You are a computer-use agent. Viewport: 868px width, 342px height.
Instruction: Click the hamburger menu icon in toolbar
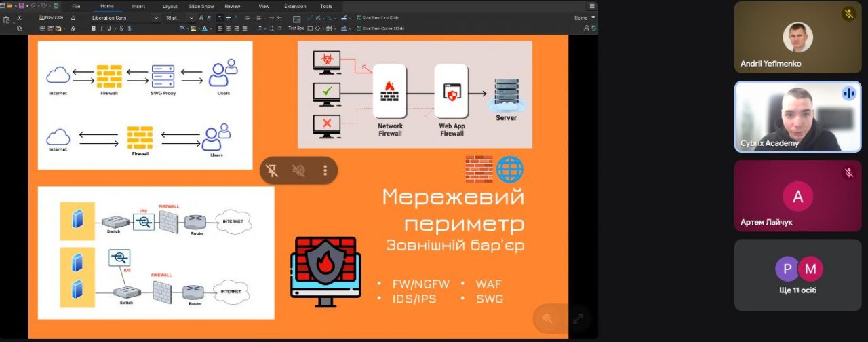[592, 6]
